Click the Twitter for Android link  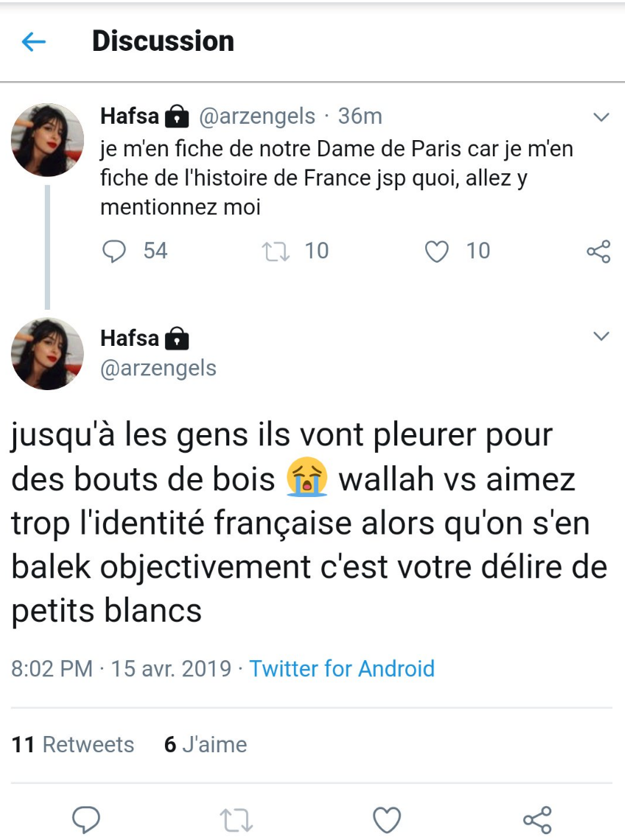pyautogui.click(x=342, y=669)
